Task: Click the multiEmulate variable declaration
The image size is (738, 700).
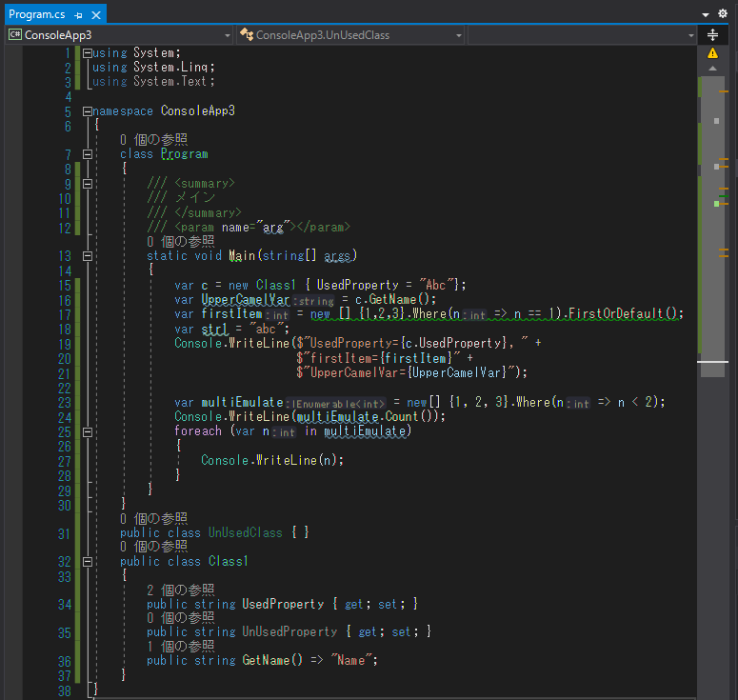Action: 242,403
